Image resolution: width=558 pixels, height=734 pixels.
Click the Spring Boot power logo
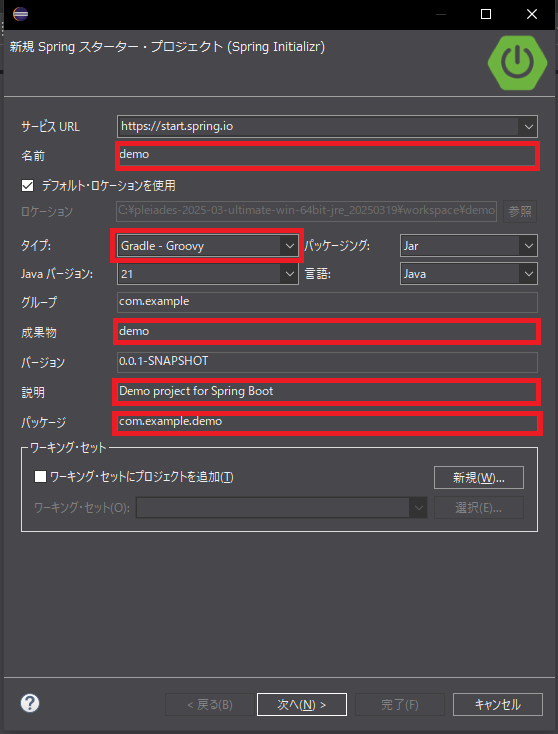(517, 62)
